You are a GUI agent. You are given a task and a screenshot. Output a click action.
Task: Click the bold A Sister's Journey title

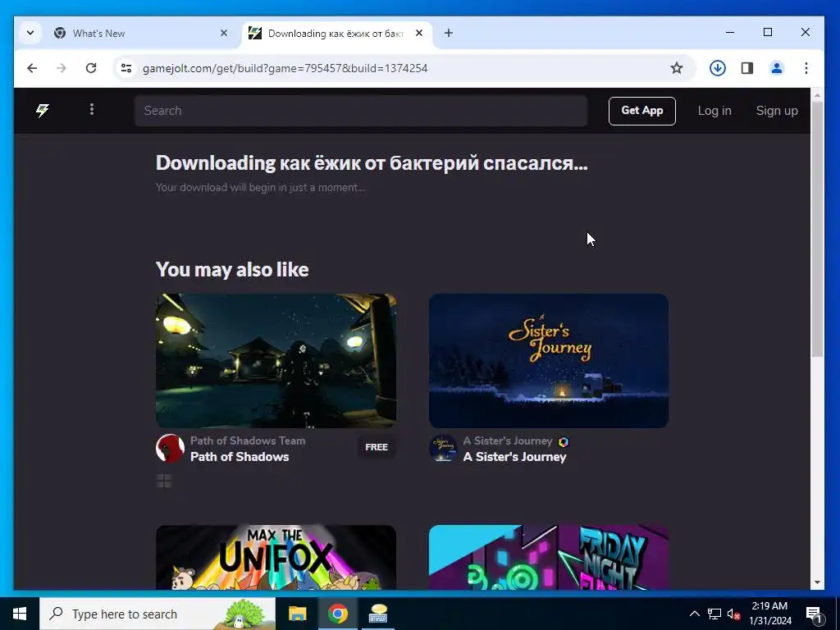pos(514,457)
